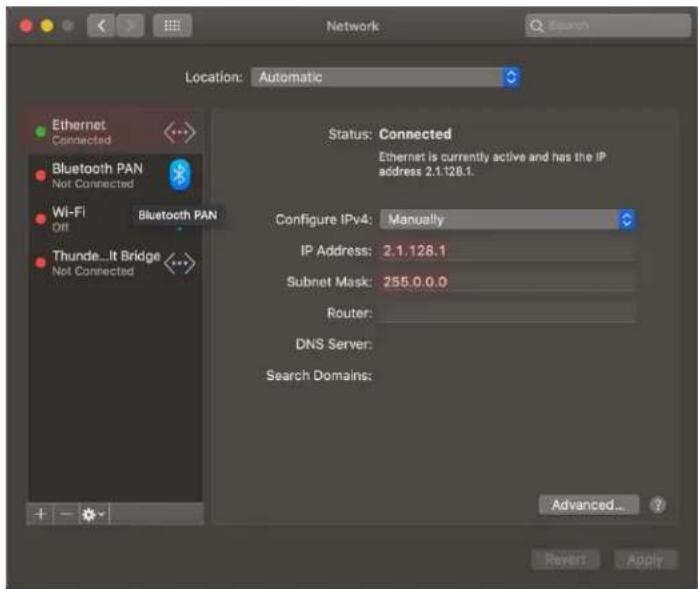Click the red Thunderbolt Bridge status dot
The height and width of the screenshot is (589, 698).
pos(41,263)
